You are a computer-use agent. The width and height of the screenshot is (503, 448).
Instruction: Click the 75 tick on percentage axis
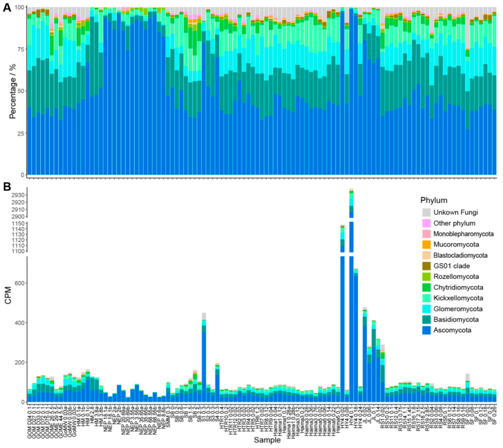[x=20, y=49]
